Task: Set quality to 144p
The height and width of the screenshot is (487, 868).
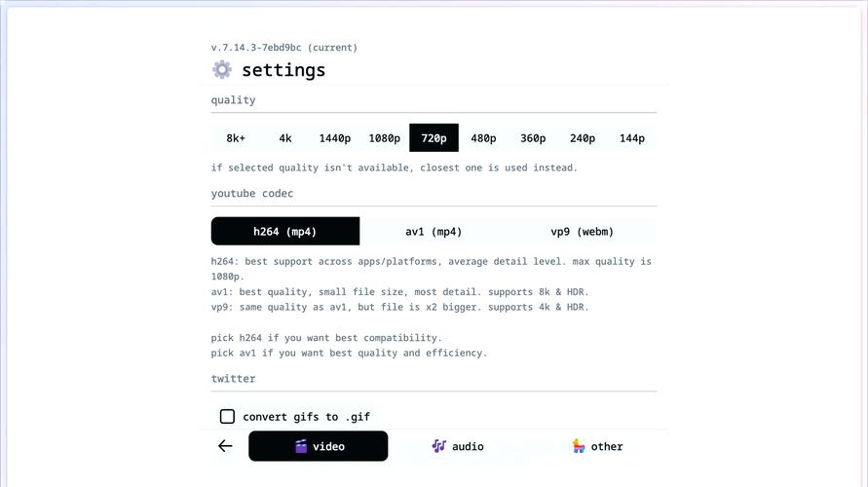Action: point(632,138)
